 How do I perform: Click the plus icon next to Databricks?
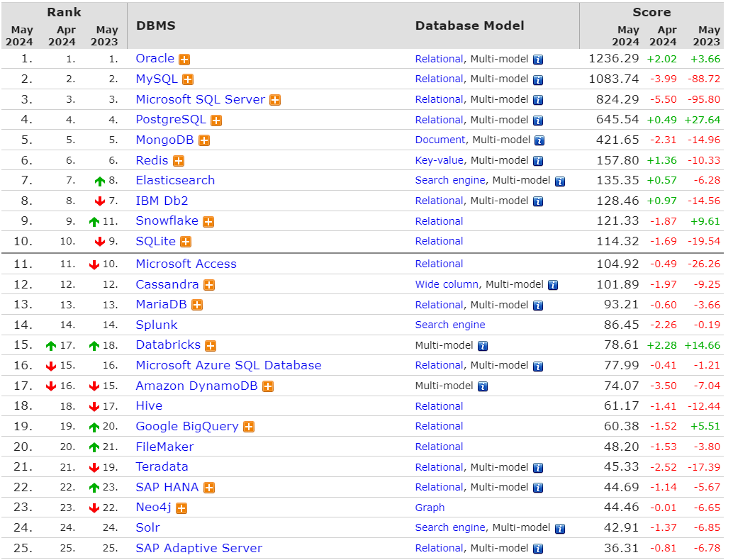click(x=211, y=346)
